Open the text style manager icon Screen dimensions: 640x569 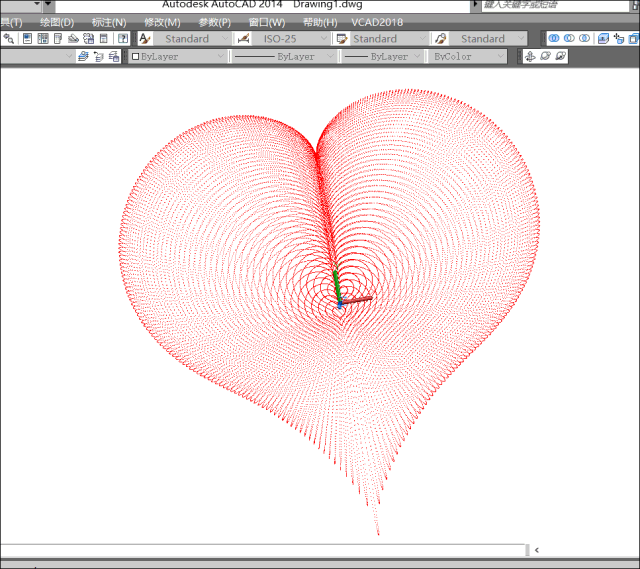(x=145, y=39)
